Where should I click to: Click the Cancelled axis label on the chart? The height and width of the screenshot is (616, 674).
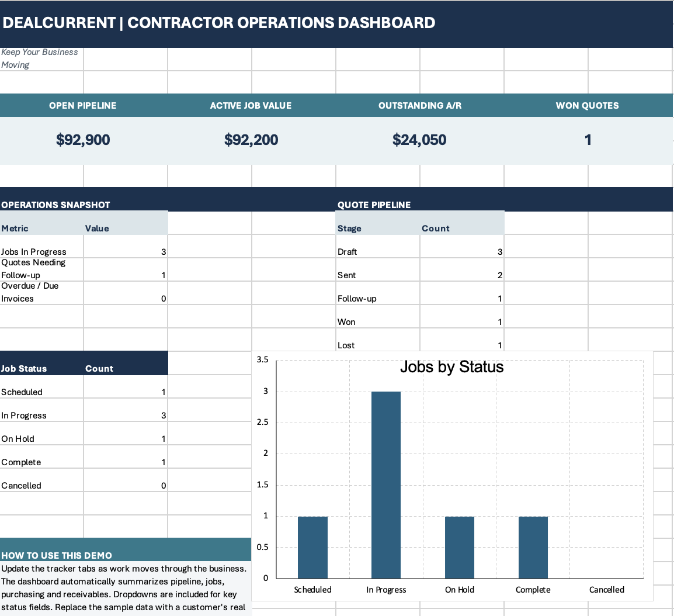pos(606,590)
